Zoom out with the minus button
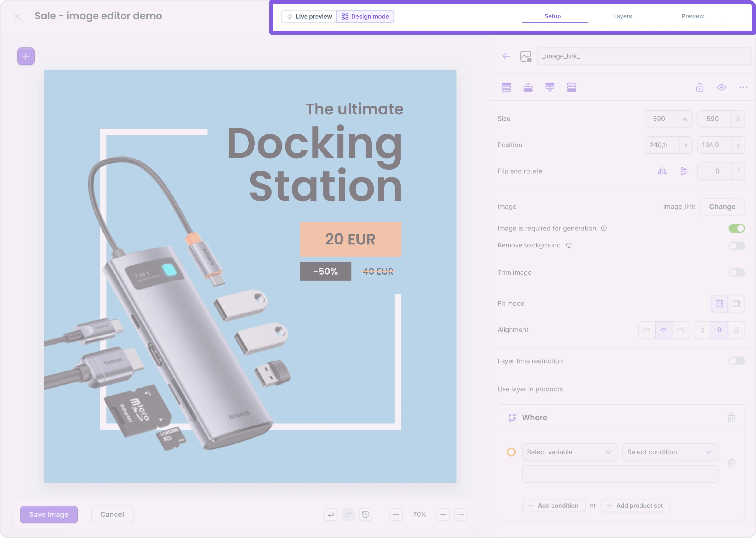 396,514
